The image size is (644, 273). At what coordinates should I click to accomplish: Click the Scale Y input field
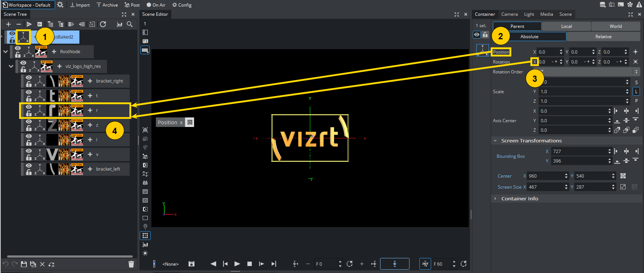pyautogui.click(x=582, y=91)
